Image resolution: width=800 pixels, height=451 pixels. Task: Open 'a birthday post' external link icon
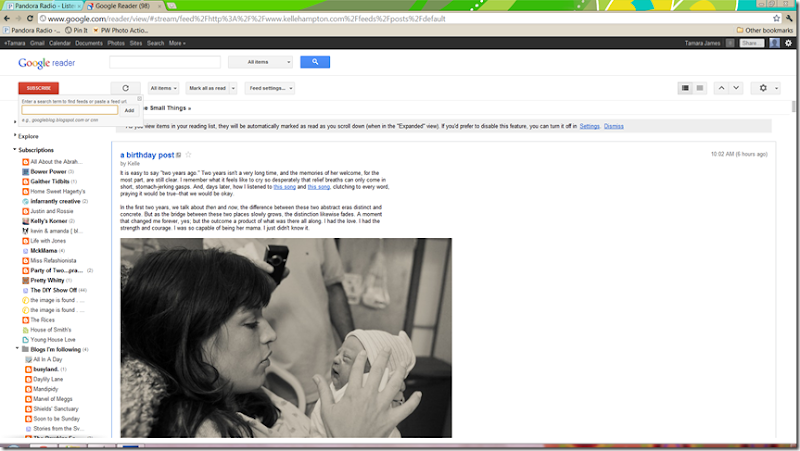point(179,155)
